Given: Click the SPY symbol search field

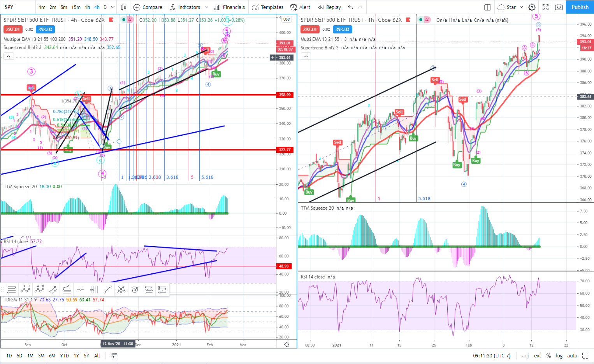Looking at the screenshot, I should tap(18, 7).
